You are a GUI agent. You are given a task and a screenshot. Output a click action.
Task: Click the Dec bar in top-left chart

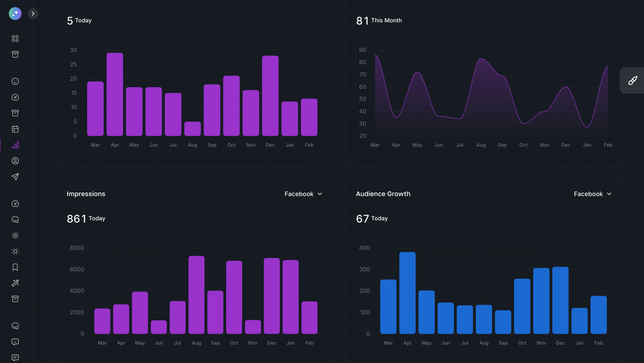270,96
